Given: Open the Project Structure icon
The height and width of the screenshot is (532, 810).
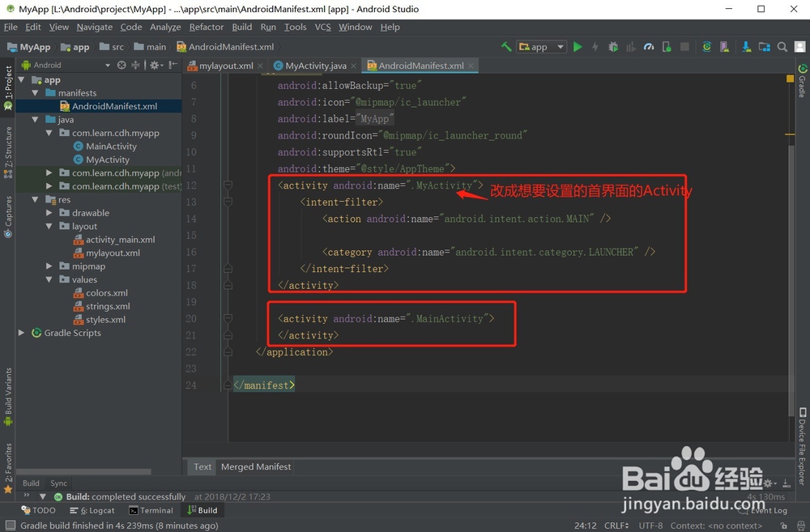Looking at the screenshot, I should (x=764, y=47).
